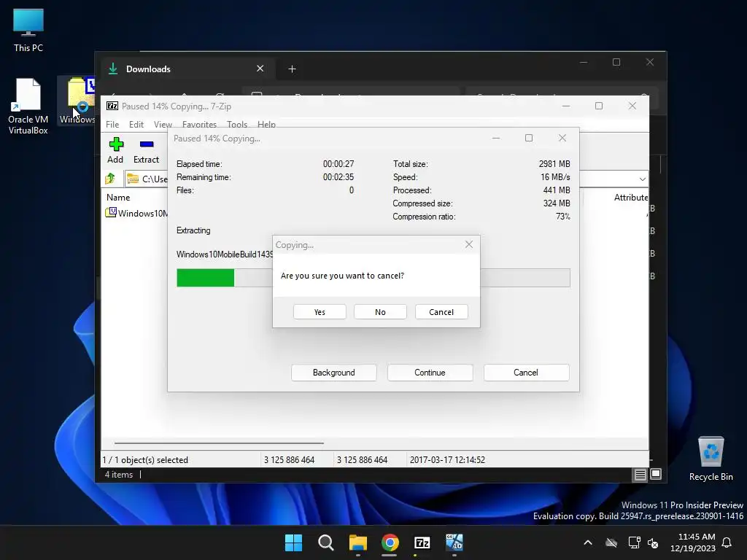
Task: Open the View menu in 7-Zip
Action: [x=163, y=124]
